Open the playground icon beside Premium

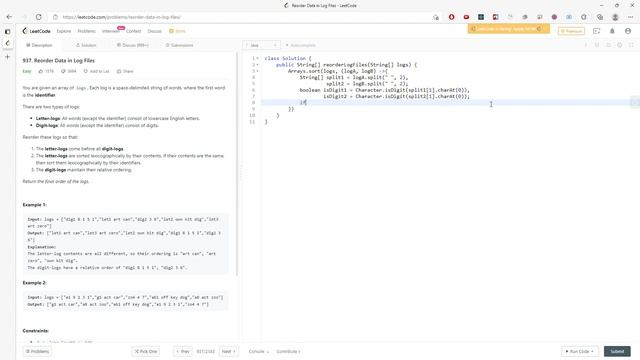click(x=596, y=31)
